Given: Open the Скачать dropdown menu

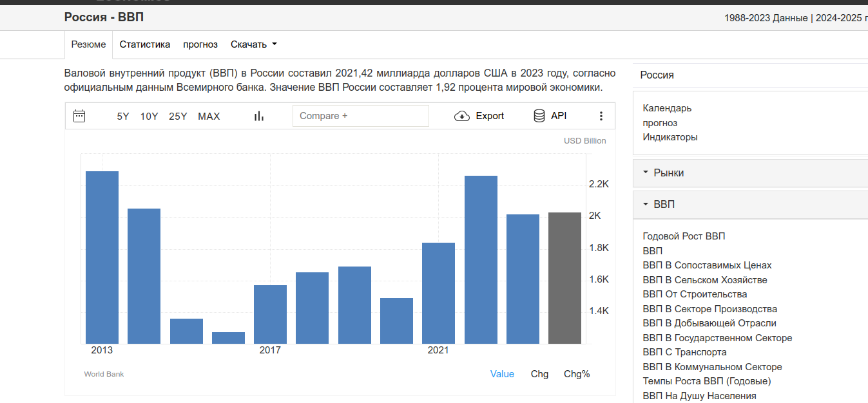Looking at the screenshot, I should coord(254,44).
